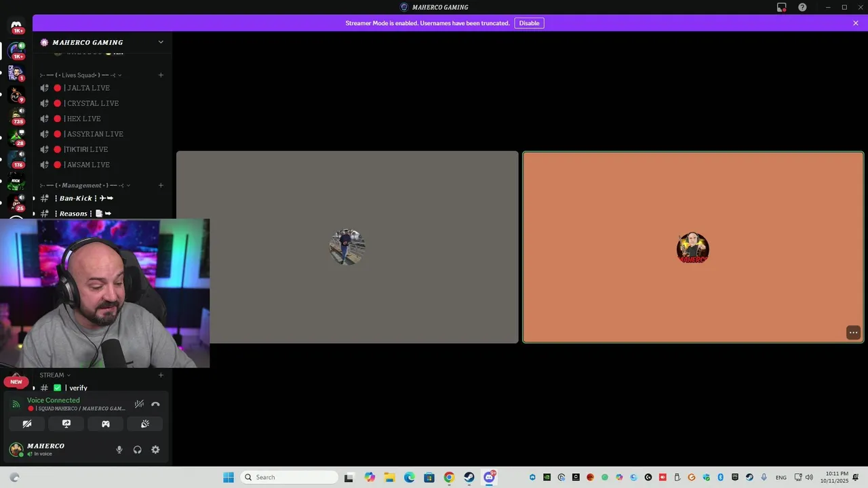
Task: Click the red NEW badge
Action: (16, 382)
